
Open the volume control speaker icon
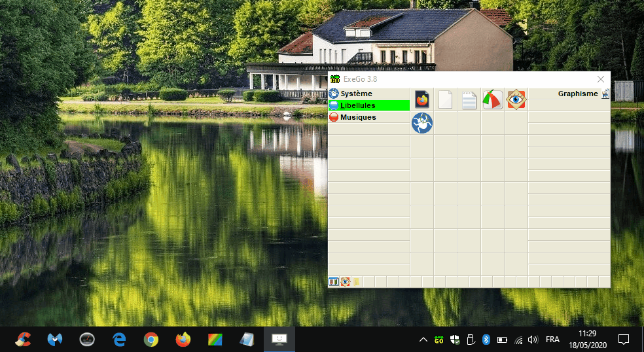click(533, 340)
